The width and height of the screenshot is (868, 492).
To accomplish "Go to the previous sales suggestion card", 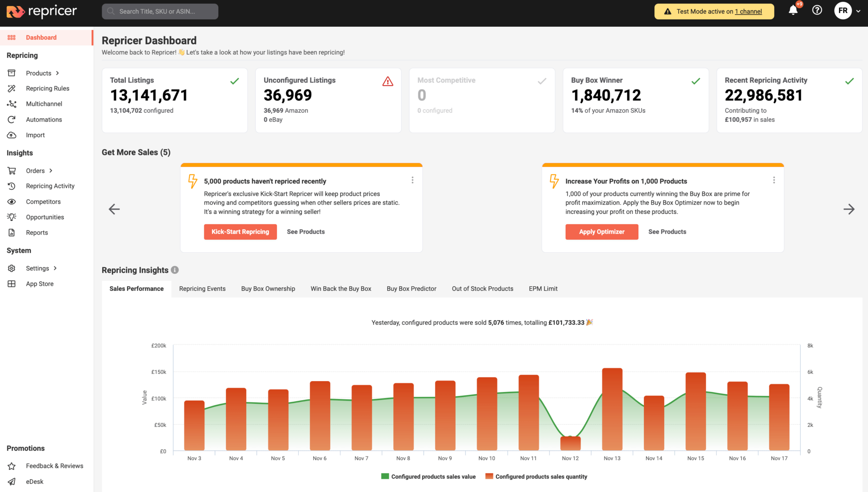I will click(114, 209).
